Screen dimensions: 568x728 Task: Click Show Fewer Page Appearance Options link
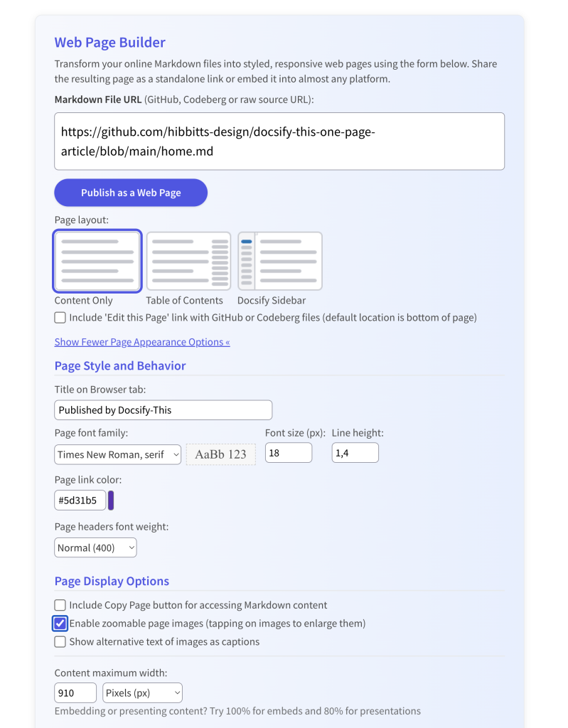tap(142, 342)
